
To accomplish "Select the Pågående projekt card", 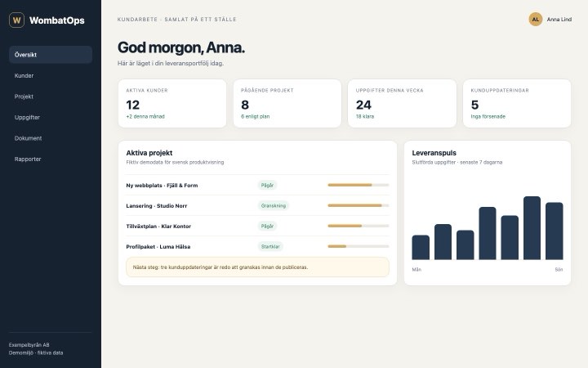I will click(287, 103).
